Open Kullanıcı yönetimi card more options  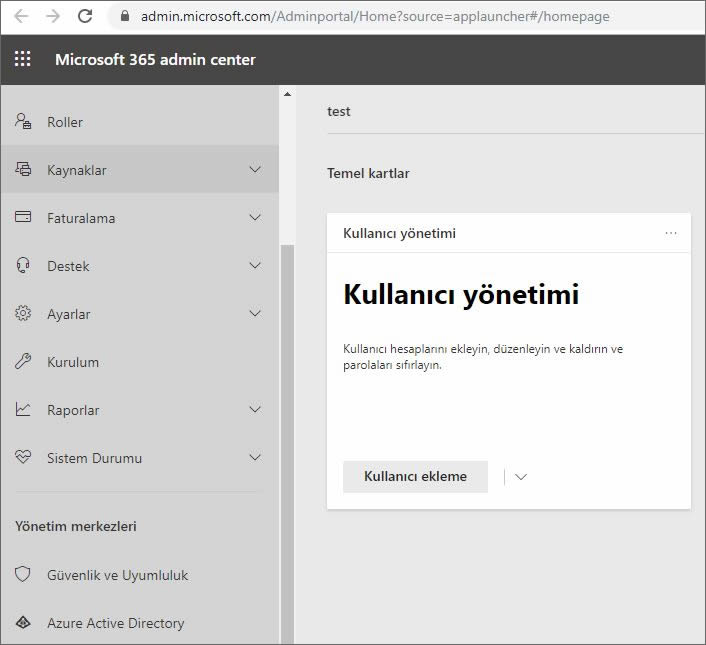pyautogui.click(x=671, y=233)
